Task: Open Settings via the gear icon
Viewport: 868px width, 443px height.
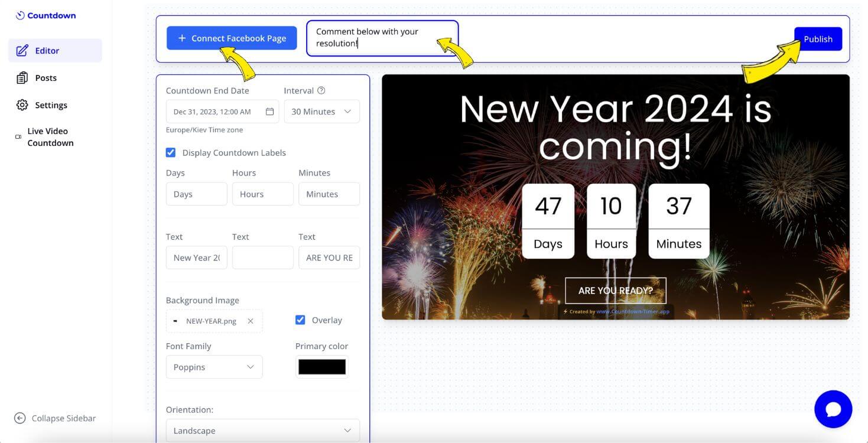Action: click(x=22, y=105)
